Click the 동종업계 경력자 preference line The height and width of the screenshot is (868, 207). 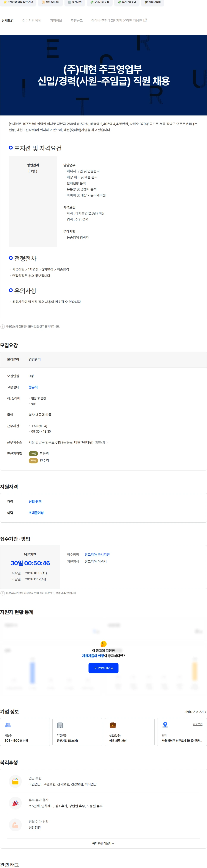[78, 238]
